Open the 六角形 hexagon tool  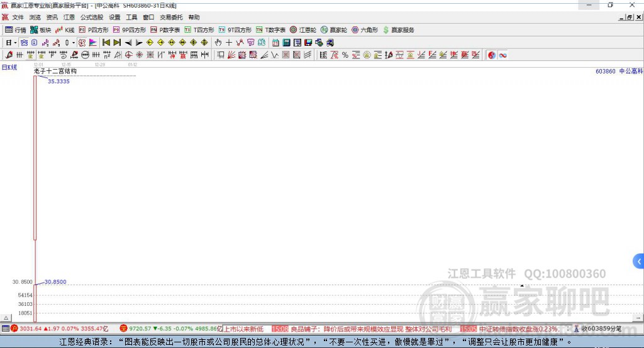point(365,30)
